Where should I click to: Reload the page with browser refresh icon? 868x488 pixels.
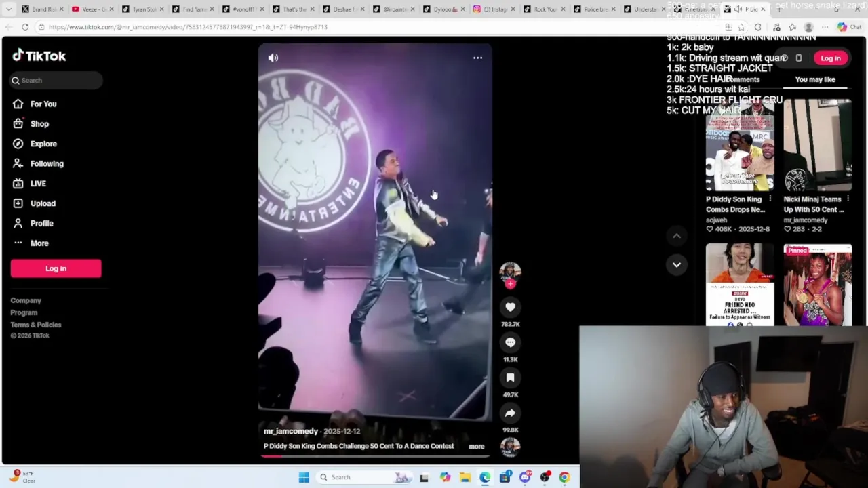(25, 27)
